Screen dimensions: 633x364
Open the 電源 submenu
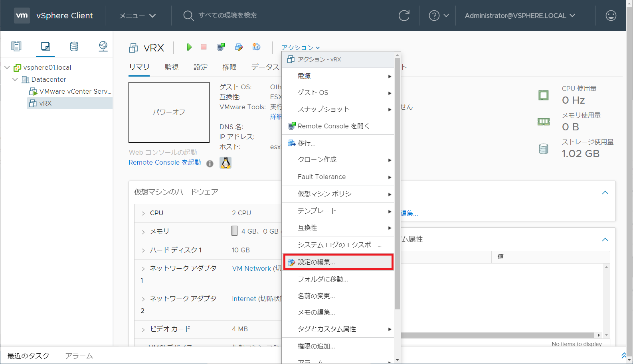[338, 76]
